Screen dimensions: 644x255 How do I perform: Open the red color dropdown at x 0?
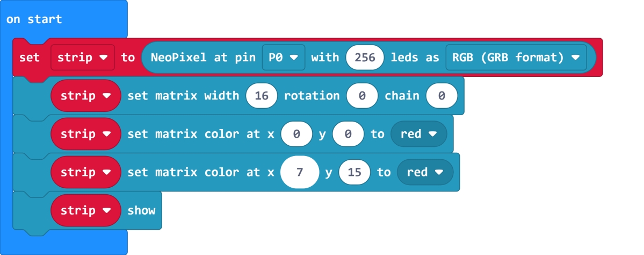418,134
